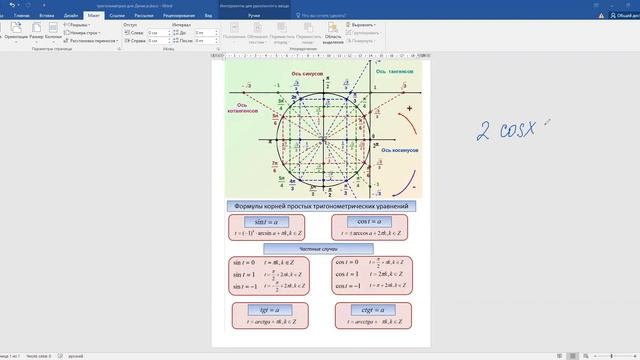Open the Quick Access Toolbar customize arrow
This screenshot has height=360, width=640.
44,5
